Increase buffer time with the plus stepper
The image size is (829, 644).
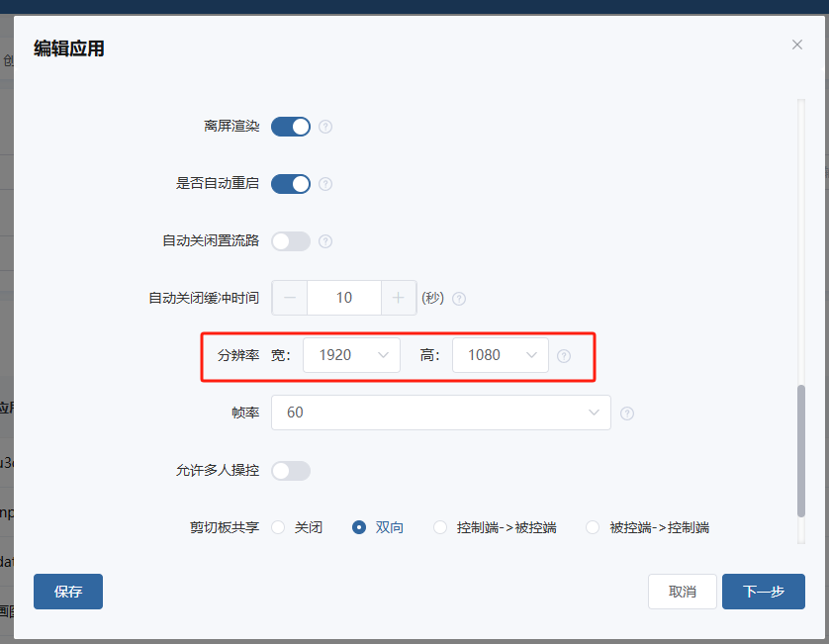click(399, 298)
